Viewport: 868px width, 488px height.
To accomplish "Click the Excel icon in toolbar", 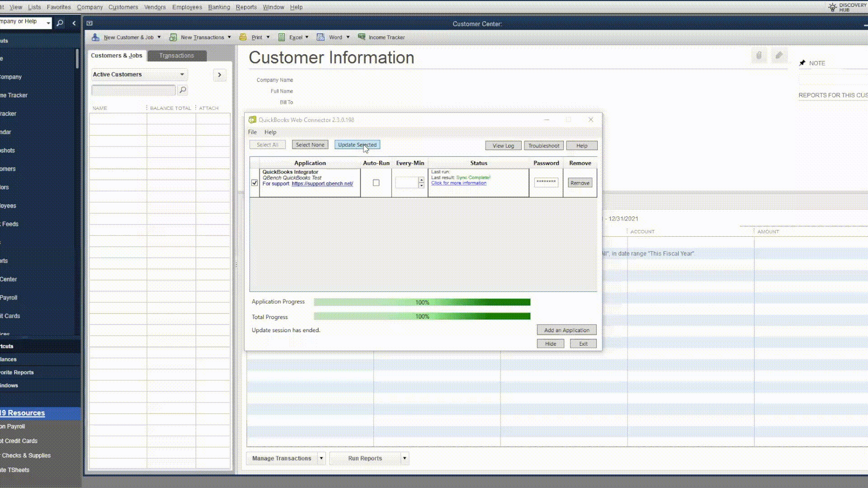I will pyautogui.click(x=282, y=37).
